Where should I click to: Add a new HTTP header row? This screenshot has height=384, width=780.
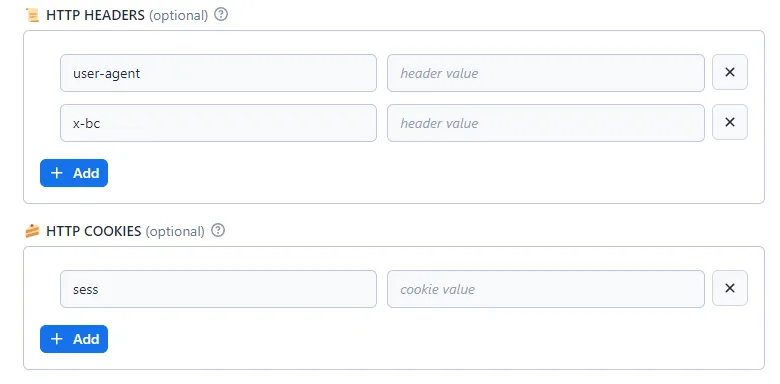point(74,173)
